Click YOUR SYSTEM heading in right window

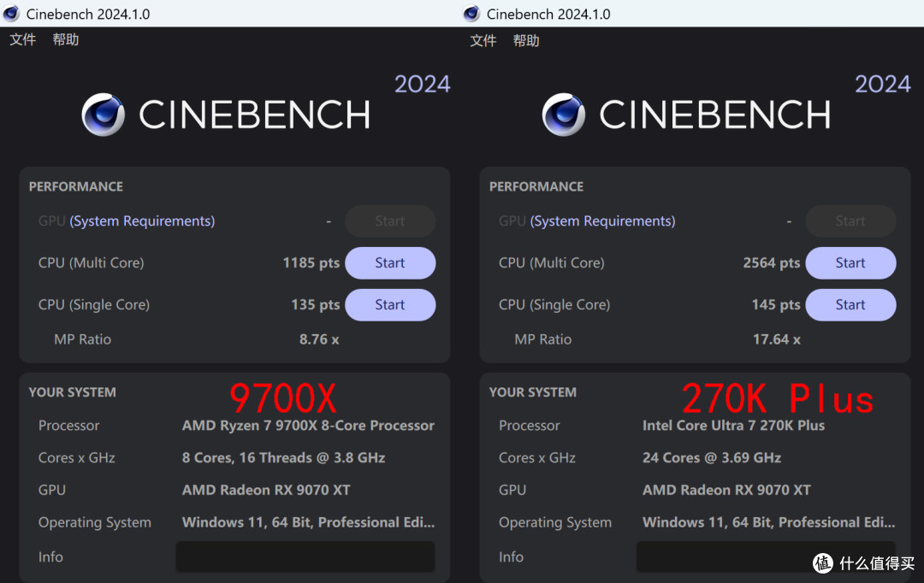[533, 392]
